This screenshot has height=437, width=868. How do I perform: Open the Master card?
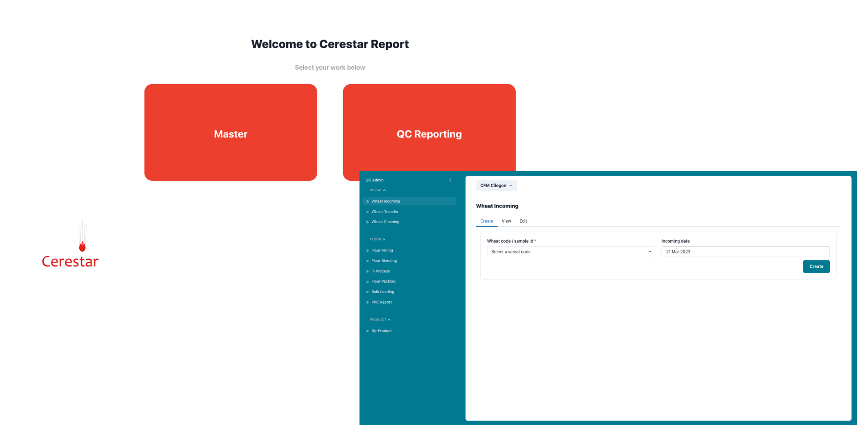coord(231,132)
